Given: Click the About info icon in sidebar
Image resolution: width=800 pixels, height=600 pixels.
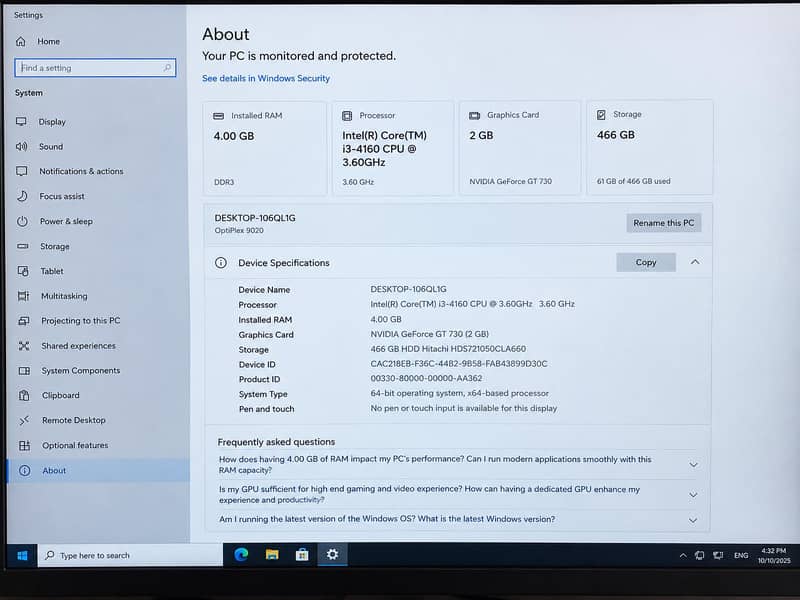Looking at the screenshot, I should [x=24, y=470].
